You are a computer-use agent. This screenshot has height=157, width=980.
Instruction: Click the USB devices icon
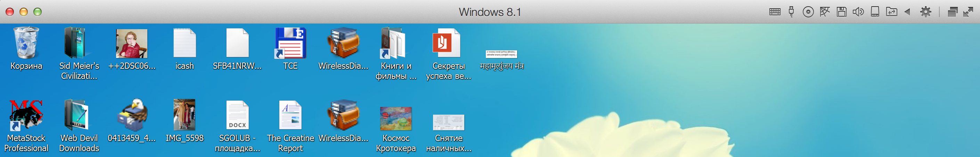(x=791, y=12)
